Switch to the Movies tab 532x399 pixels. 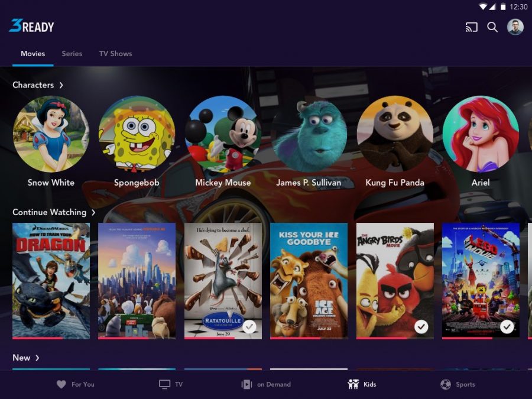tap(33, 54)
